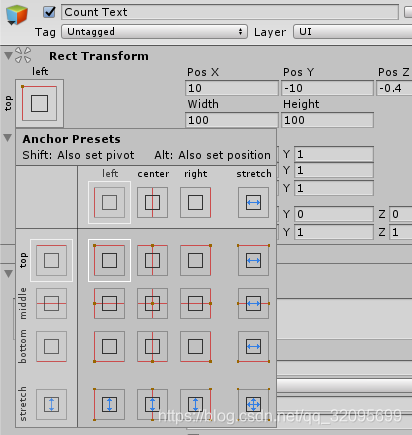412x435 pixels.
Task: Click the GameObject cube icon
Action: coord(16,15)
